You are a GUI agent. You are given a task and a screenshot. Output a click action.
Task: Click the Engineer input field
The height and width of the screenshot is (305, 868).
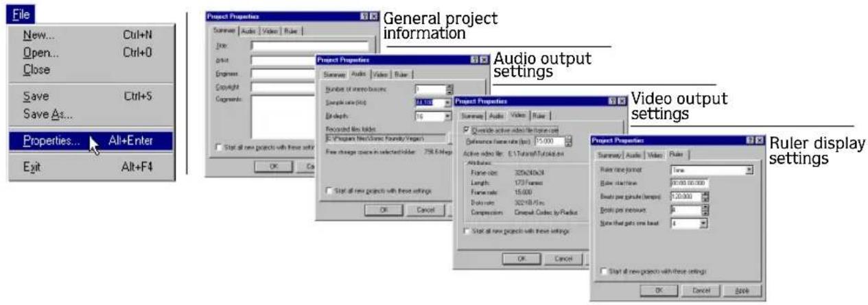[282, 74]
